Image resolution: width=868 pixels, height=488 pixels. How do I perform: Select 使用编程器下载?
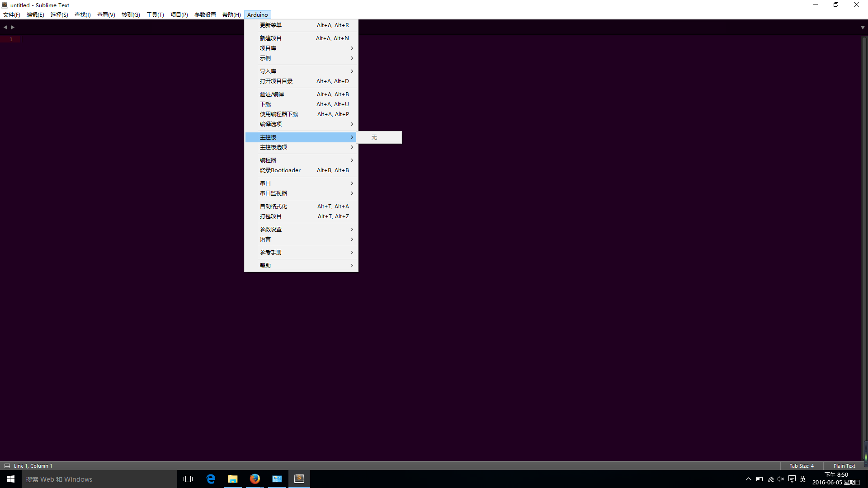tap(302, 114)
